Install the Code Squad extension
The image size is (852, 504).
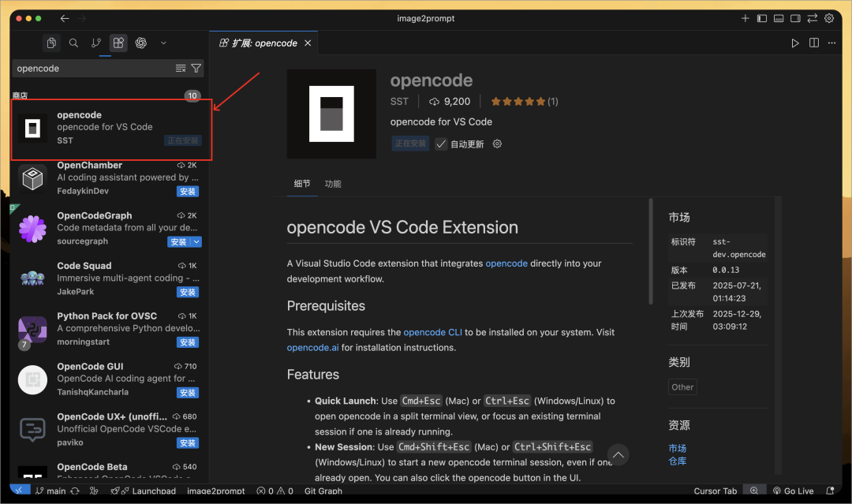(188, 292)
